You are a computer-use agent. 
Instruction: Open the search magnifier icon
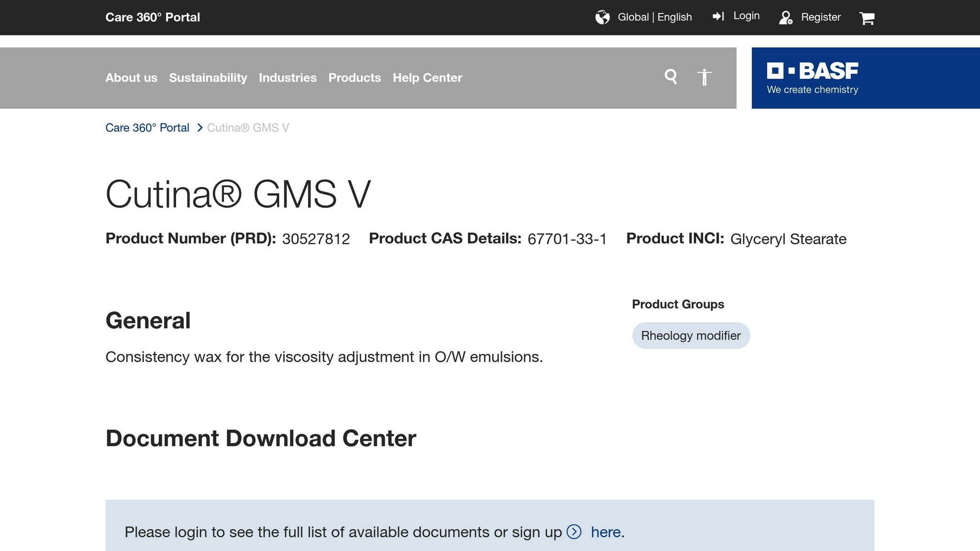tap(671, 77)
